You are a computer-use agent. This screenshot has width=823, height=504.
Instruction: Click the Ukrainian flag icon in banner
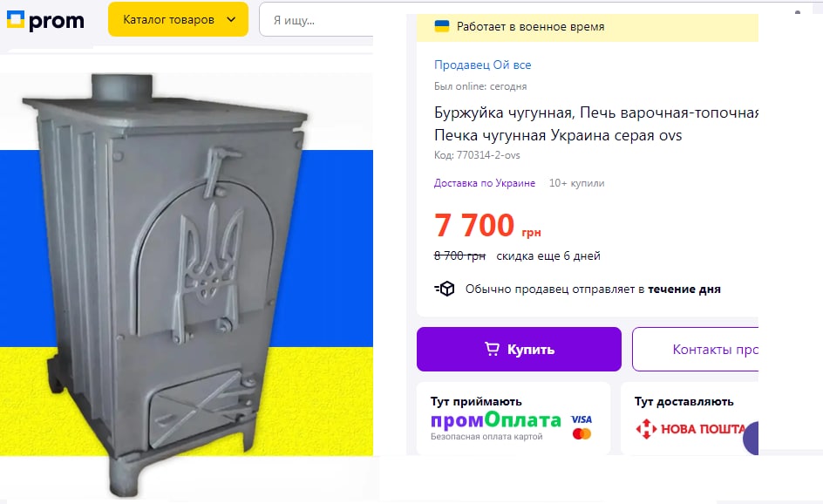(x=442, y=26)
